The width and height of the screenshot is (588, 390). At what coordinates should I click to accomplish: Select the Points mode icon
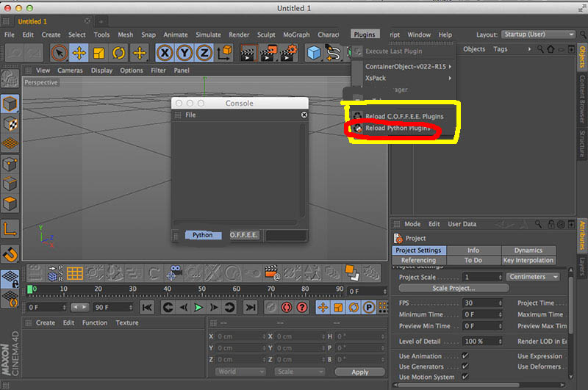pos(10,164)
